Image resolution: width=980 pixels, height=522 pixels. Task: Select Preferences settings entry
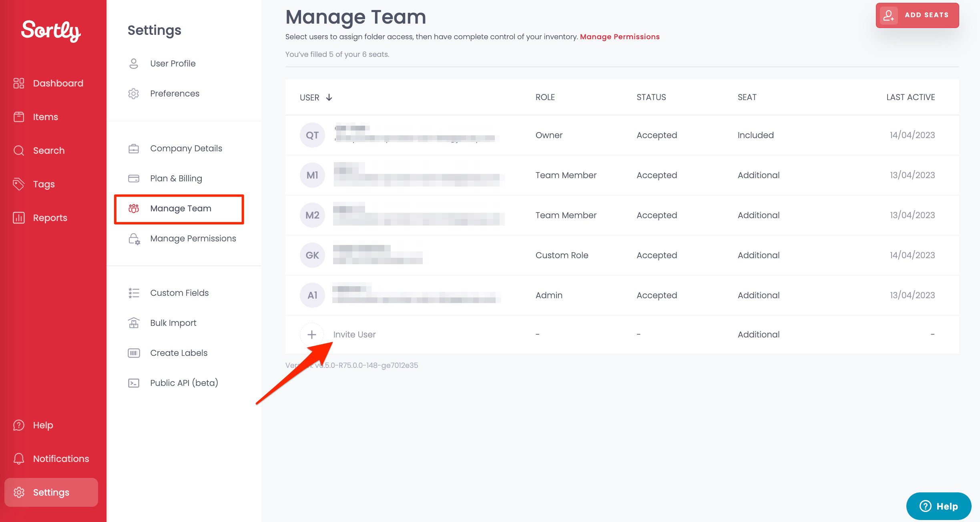click(175, 94)
